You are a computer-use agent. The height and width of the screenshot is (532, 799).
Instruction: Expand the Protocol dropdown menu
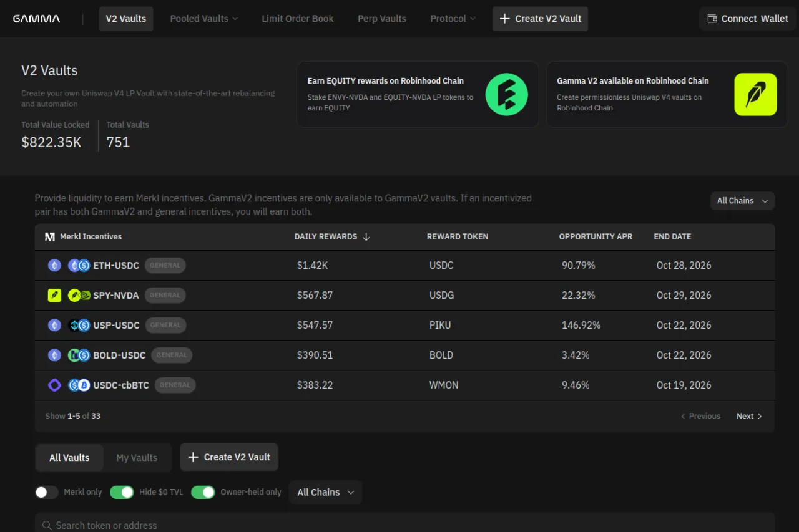(x=453, y=19)
